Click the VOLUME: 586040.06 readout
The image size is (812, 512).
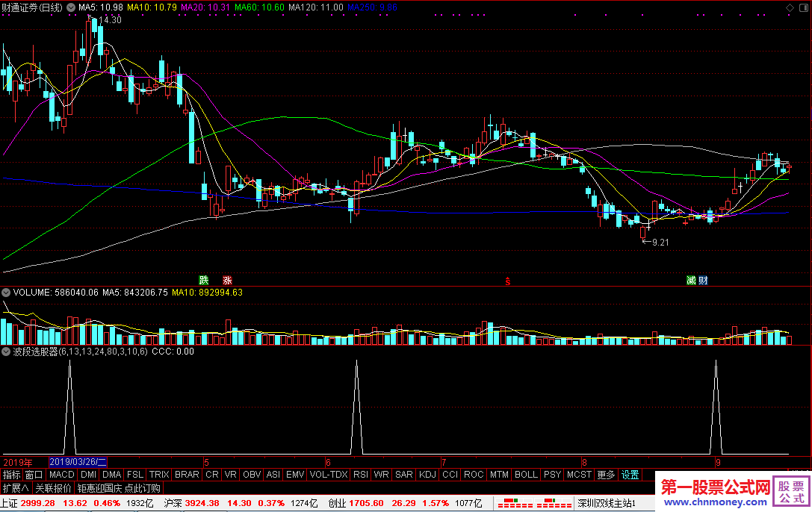(x=56, y=293)
